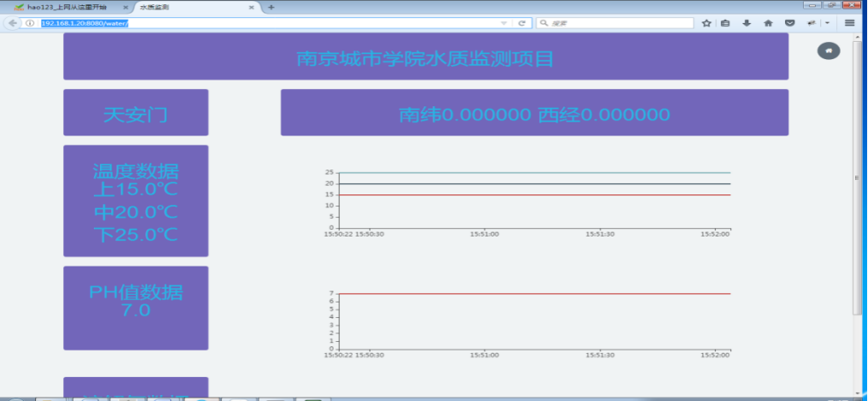
Task: Reload the page with the refresh icon
Action: tap(521, 23)
